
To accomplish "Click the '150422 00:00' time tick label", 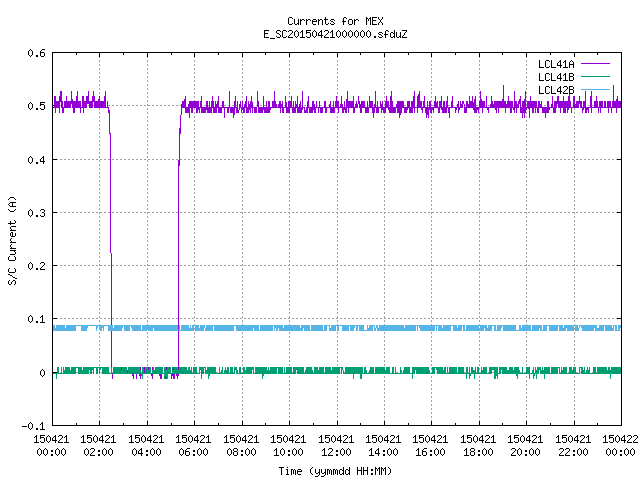I will click(x=620, y=446).
